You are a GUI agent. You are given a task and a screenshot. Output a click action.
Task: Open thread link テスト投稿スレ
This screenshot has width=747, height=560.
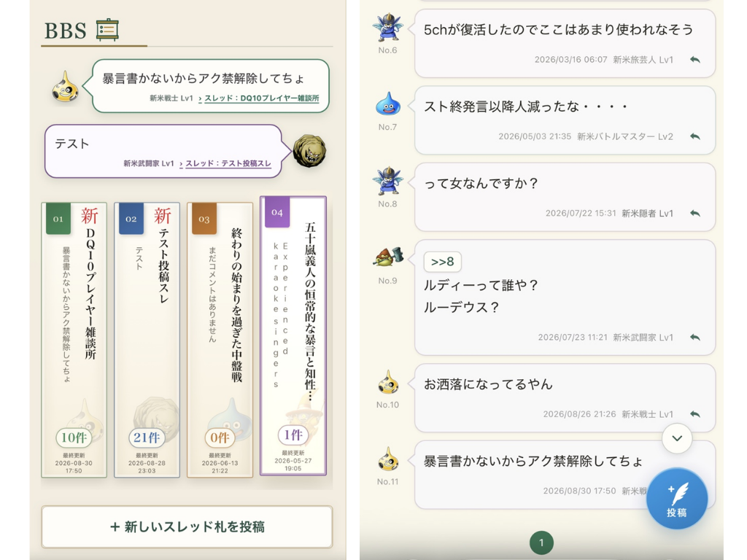click(228, 163)
